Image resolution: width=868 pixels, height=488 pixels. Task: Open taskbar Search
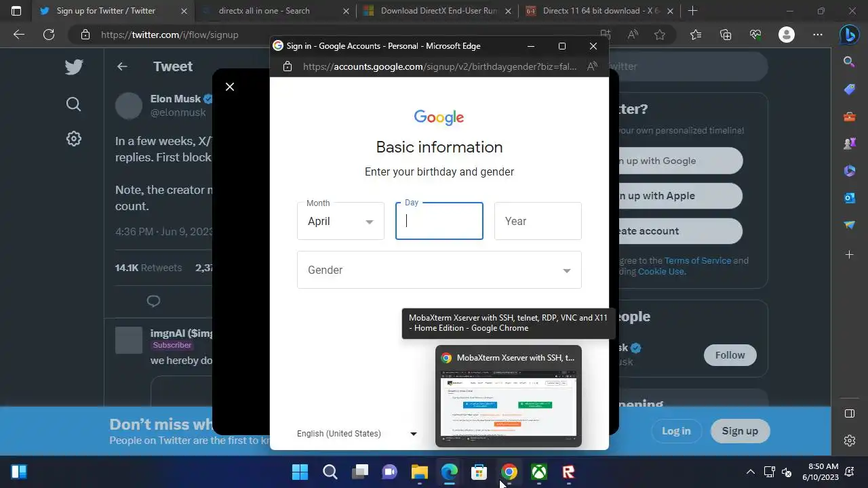click(330, 472)
